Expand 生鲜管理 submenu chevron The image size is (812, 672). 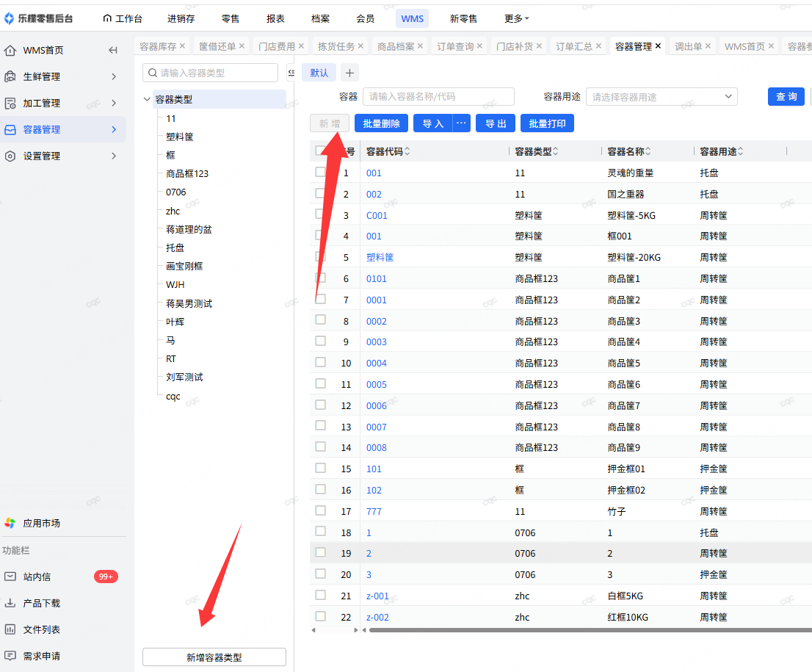114,76
